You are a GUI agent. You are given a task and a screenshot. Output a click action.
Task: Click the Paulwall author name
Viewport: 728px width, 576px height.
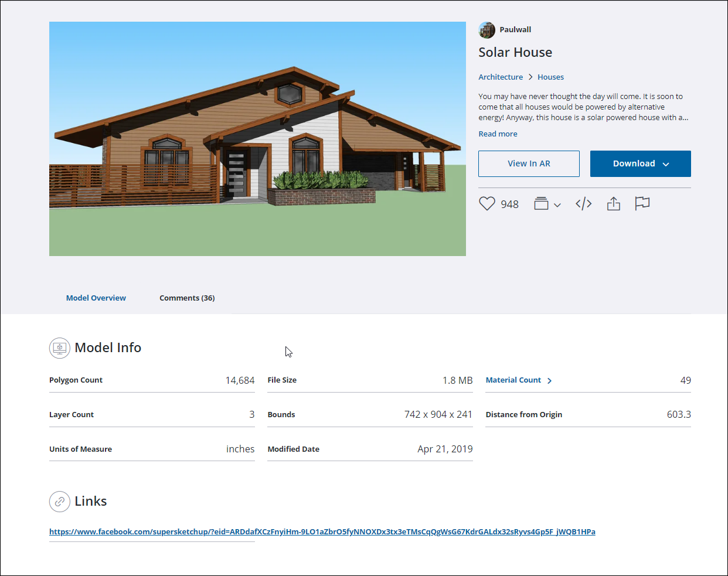point(515,30)
